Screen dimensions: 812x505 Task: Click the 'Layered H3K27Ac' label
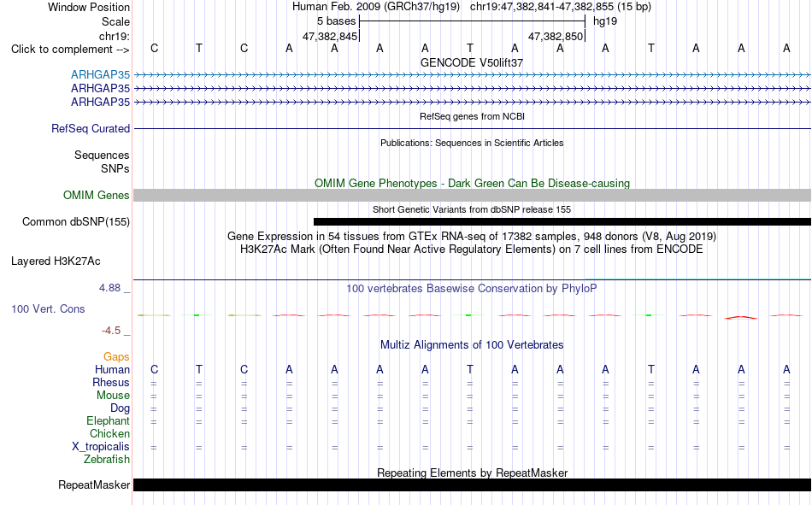56,261
